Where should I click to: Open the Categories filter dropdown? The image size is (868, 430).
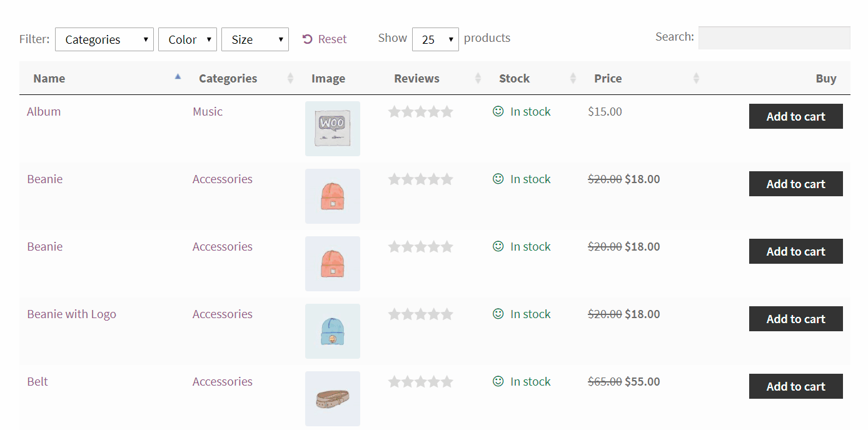click(x=104, y=39)
